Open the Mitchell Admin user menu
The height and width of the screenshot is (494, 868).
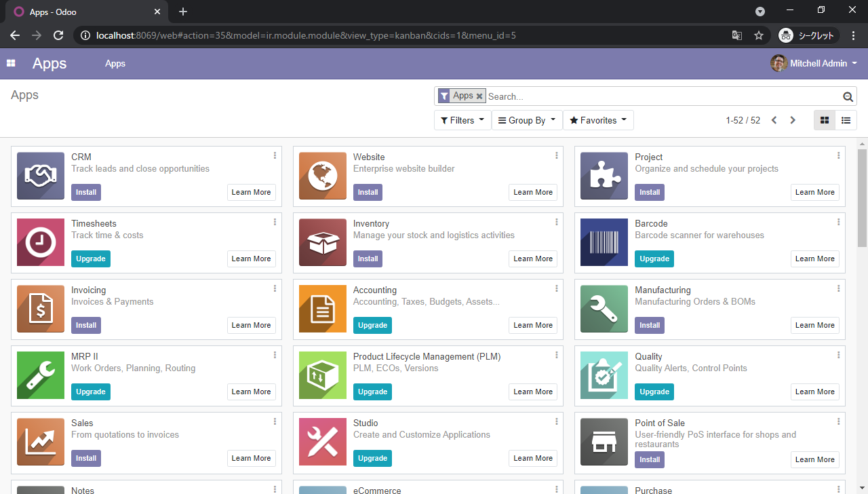pos(814,63)
